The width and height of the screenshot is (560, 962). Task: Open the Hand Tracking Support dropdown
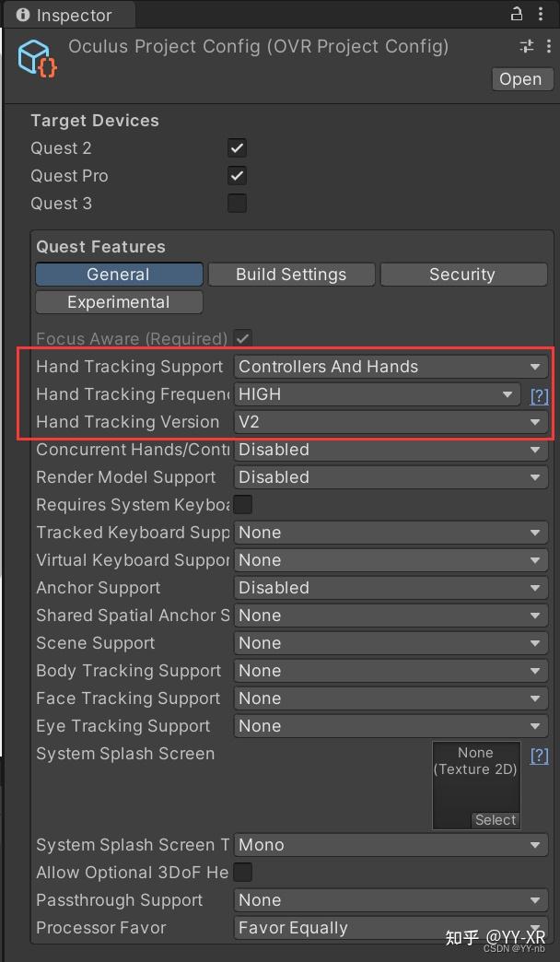click(387, 367)
